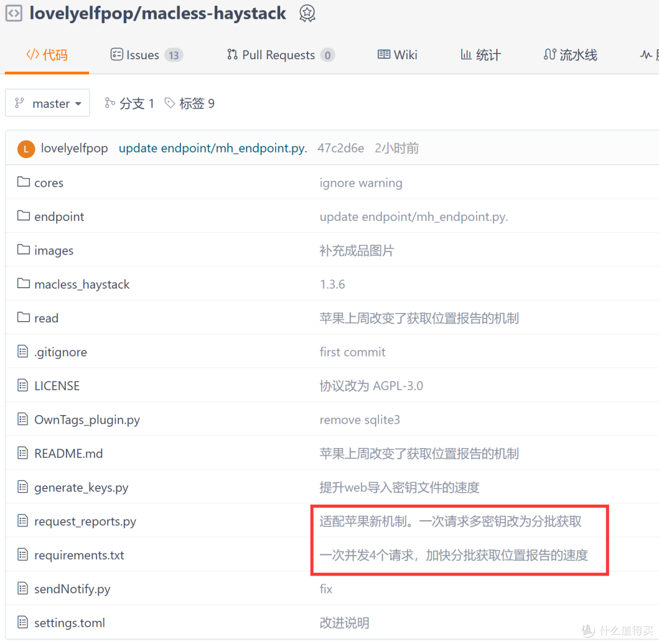Click the folder icon beside macless_haystack
Screen dimensions: 659x644
point(24,283)
